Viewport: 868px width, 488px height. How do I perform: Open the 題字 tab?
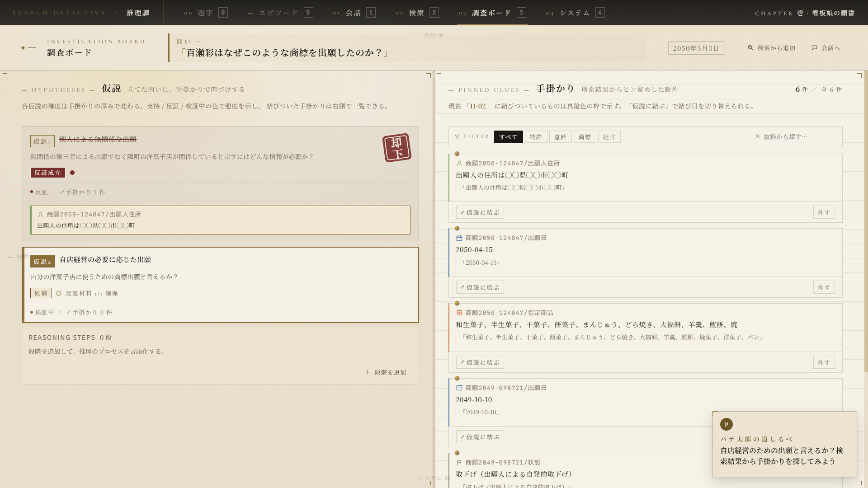[x=206, y=13]
